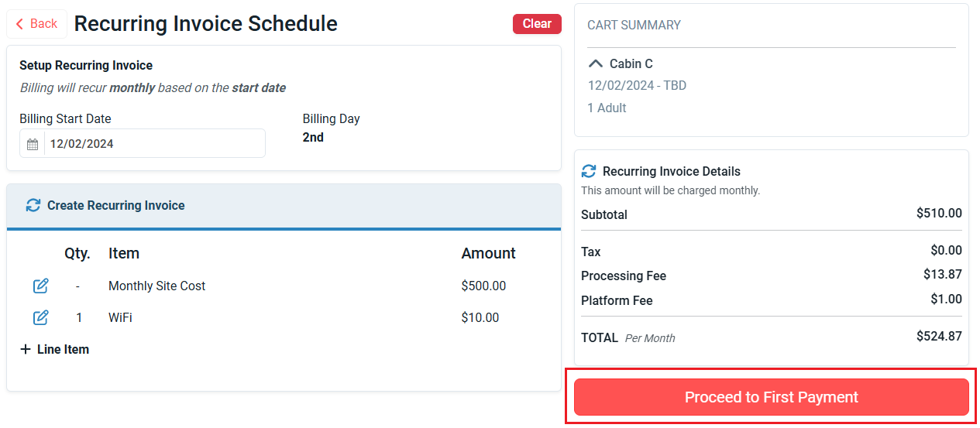Click the $524.87 monthly total amount
The image size is (980, 428).
tap(939, 337)
